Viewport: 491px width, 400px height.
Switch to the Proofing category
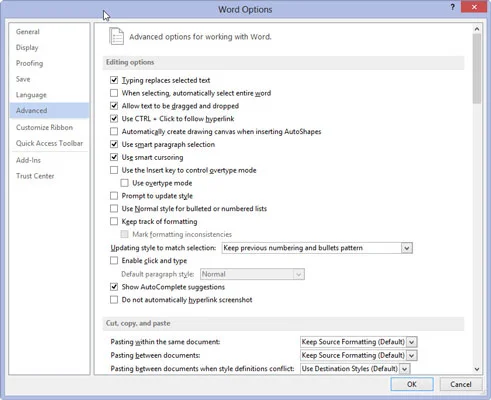coord(29,63)
